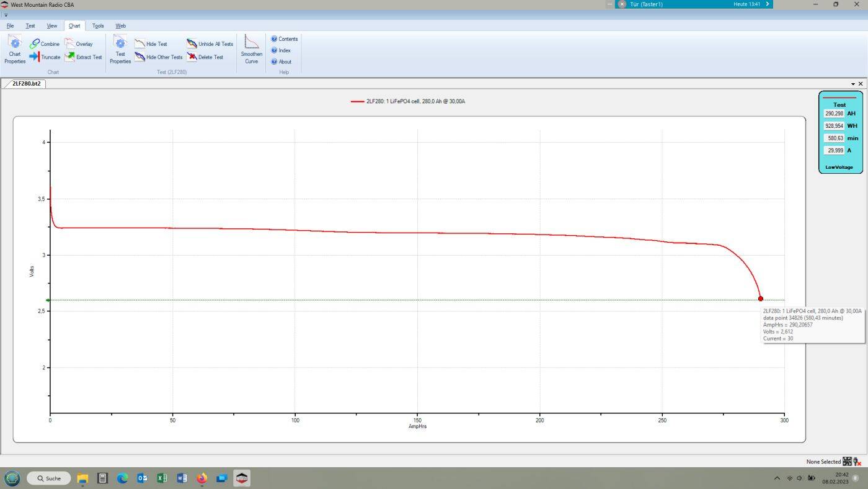This screenshot has height=489, width=868.
Task: Show hidden system tray icons
Action: click(777, 478)
